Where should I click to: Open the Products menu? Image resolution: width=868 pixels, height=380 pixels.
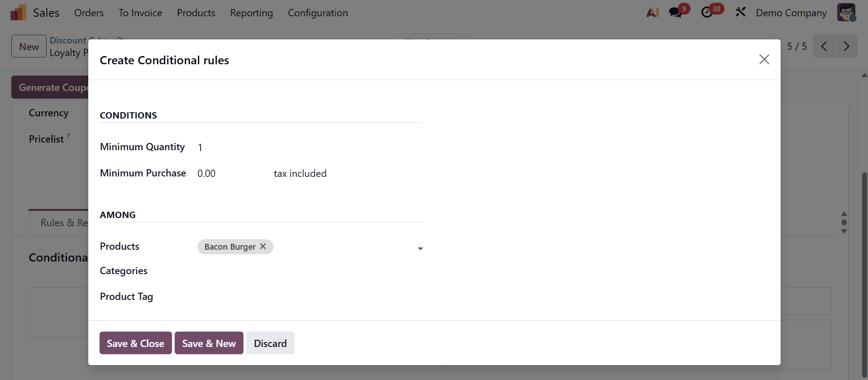(x=196, y=13)
